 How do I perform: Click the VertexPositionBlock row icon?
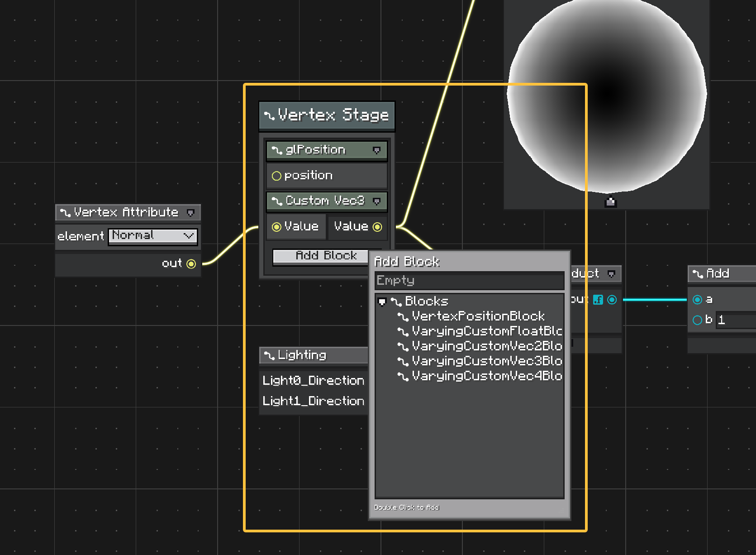click(403, 316)
